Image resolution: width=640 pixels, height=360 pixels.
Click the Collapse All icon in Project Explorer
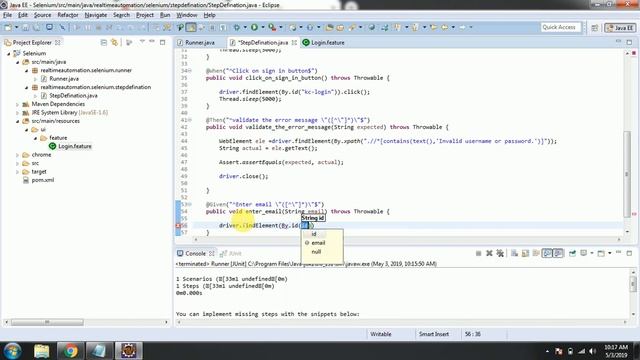pos(104,42)
